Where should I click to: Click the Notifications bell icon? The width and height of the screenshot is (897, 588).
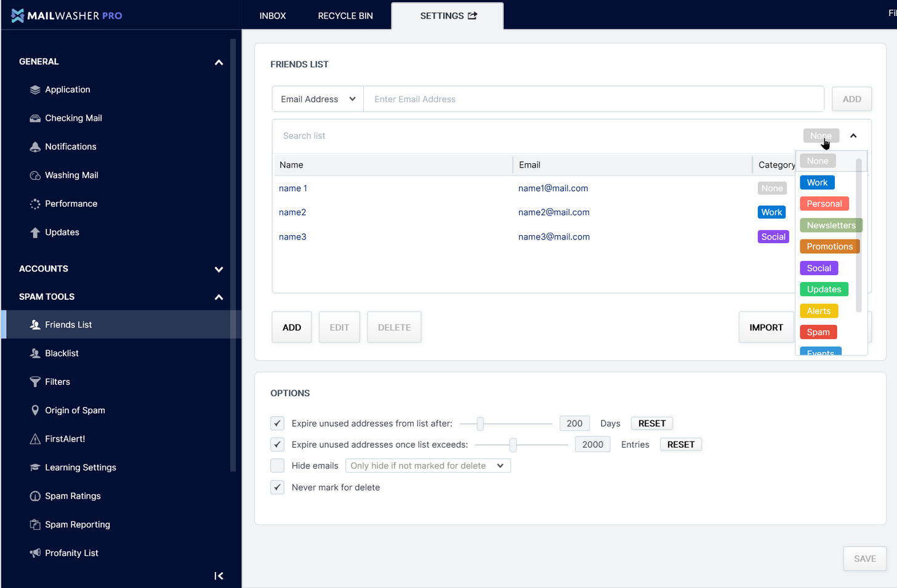(x=35, y=147)
